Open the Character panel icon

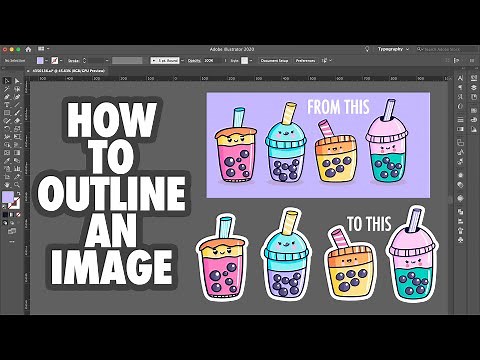point(460,78)
